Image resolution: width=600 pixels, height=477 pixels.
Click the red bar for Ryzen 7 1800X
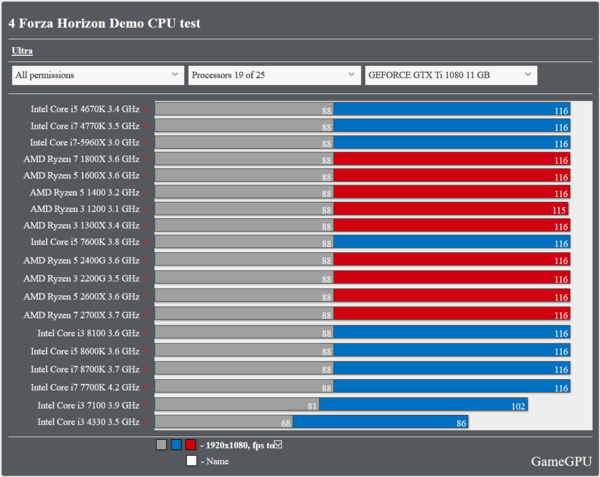(452, 159)
